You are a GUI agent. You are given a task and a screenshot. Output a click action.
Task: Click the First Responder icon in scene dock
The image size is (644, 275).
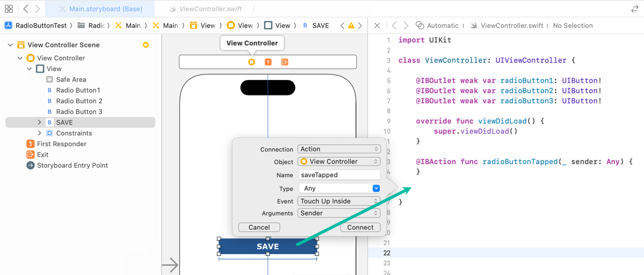pos(268,62)
